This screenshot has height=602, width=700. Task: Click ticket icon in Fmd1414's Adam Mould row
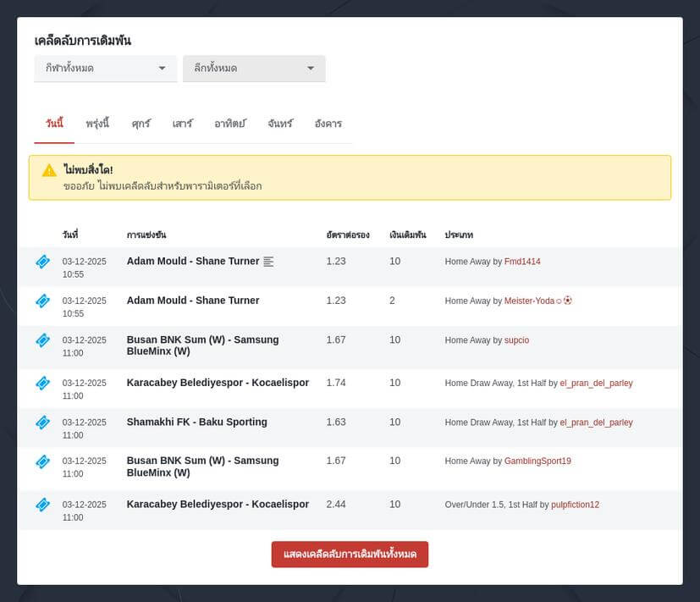[x=42, y=262]
